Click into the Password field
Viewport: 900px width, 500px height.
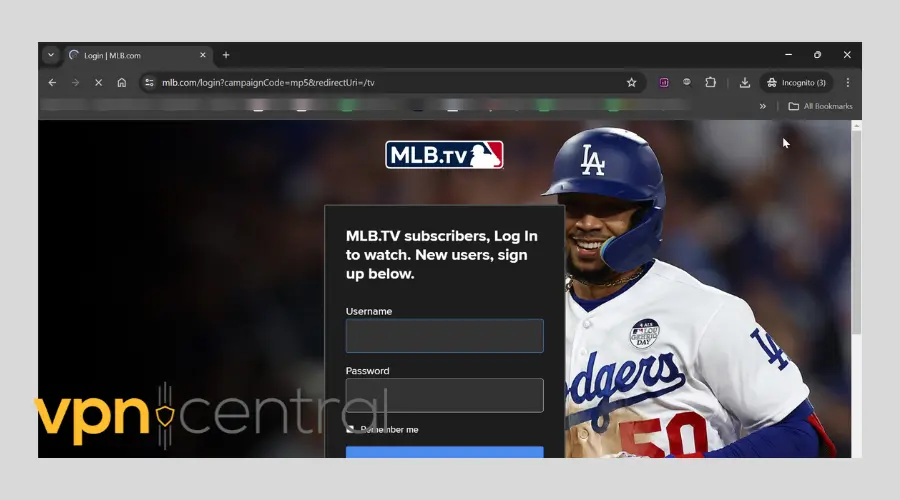(444, 395)
